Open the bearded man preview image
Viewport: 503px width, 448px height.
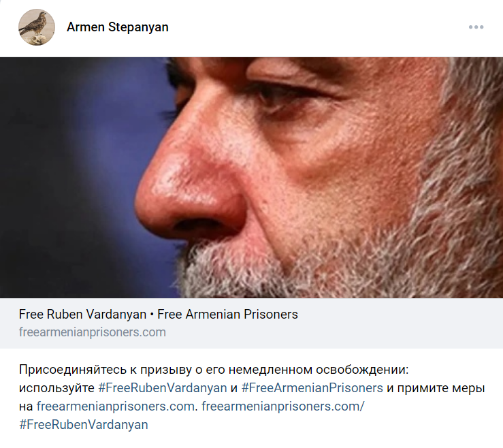252,178
